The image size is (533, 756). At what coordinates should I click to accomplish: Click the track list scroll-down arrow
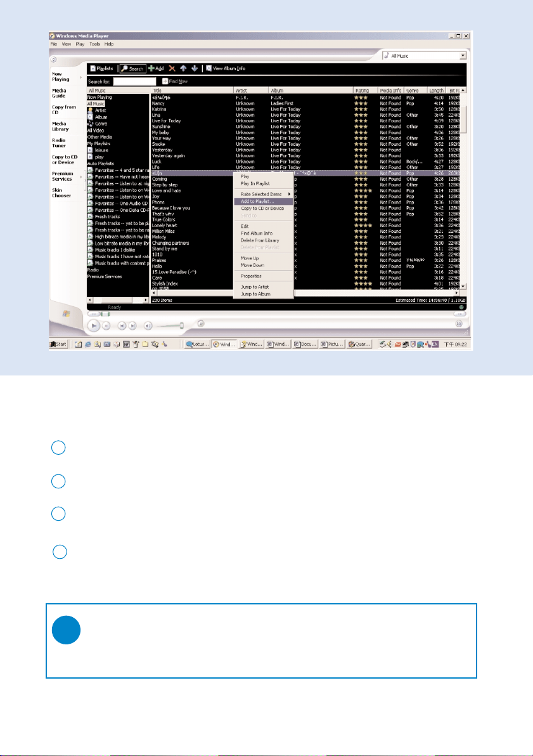click(x=463, y=287)
